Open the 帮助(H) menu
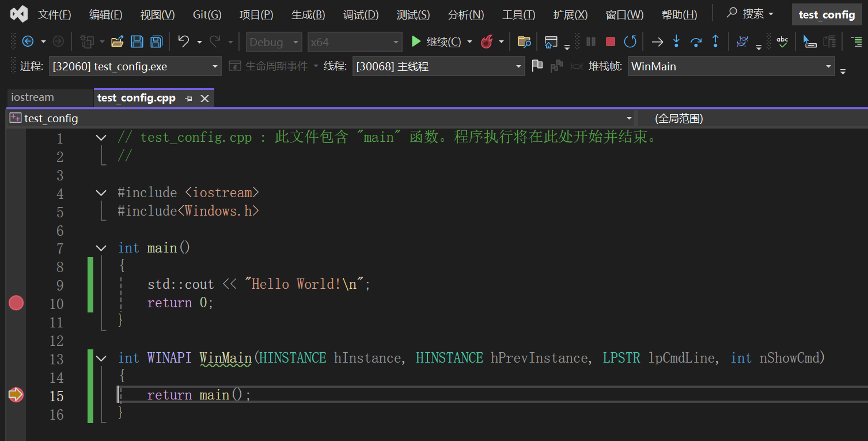This screenshot has height=441, width=868. [679, 14]
